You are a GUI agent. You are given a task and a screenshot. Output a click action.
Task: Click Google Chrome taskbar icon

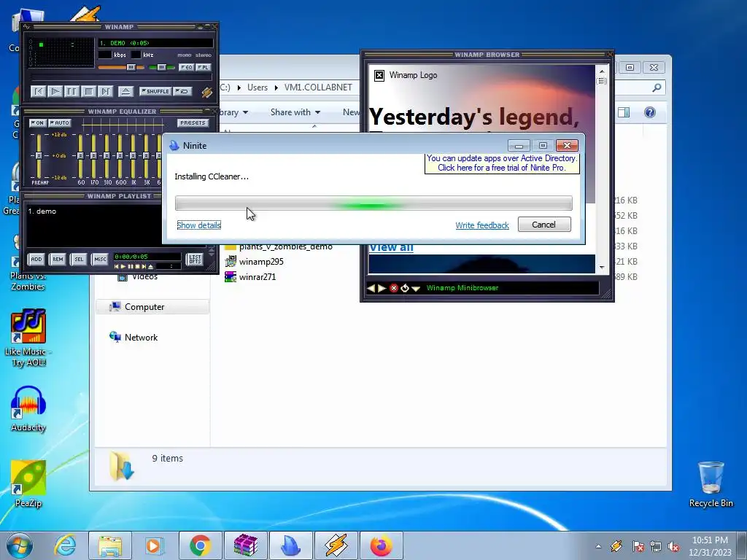(x=200, y=545)
